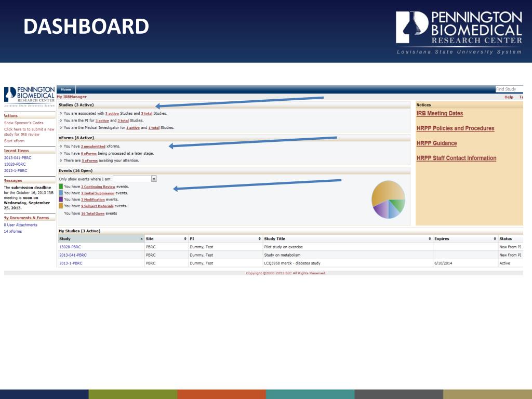The width and height of the screenshot is (532, 399).
Task: Open study 13028-PBRC in table
Action: [70, 247]
